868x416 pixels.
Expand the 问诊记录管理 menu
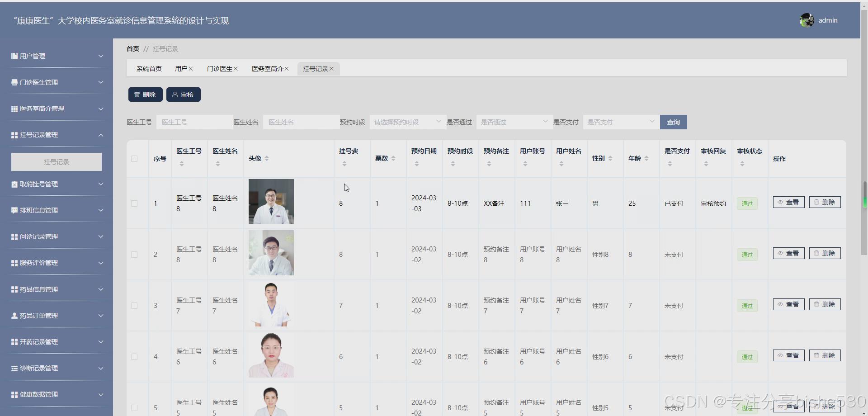[101, 236]
